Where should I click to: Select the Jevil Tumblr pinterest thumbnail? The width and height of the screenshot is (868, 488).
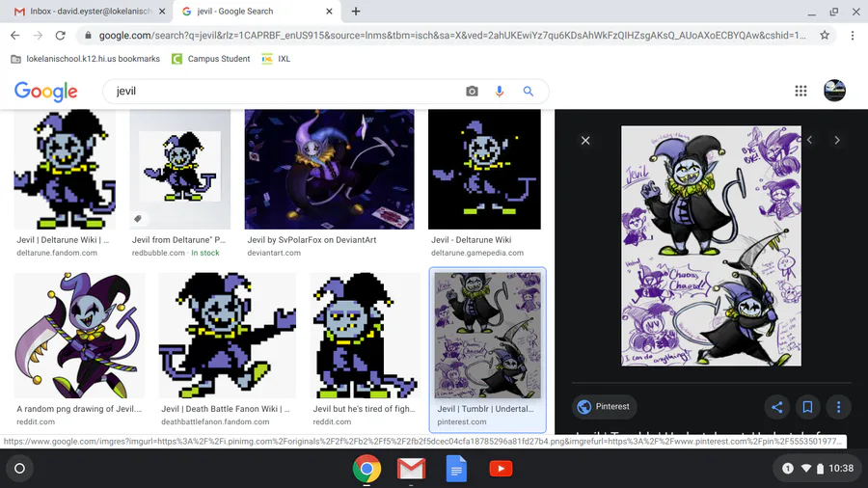click(x=488, y=336)
